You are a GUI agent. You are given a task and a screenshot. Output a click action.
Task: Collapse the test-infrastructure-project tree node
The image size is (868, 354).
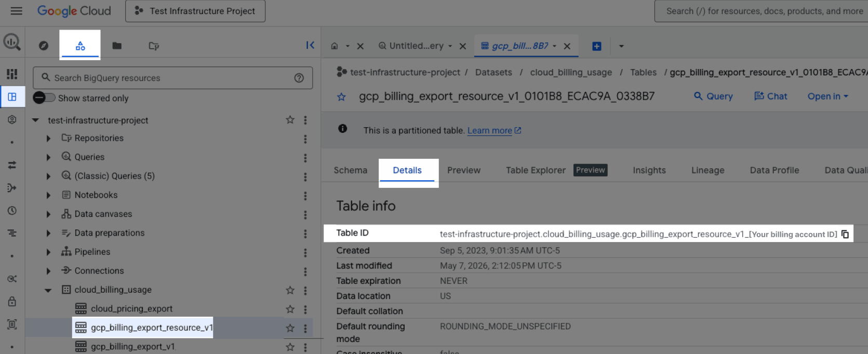pos(35,120)
